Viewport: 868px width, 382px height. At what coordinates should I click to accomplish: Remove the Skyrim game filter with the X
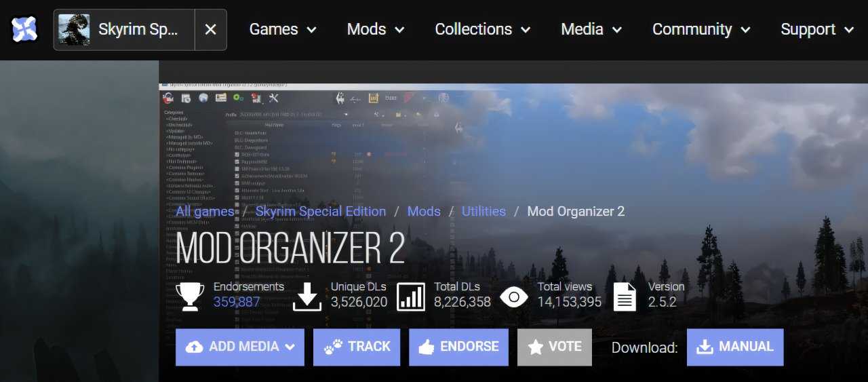pos(211,29)
